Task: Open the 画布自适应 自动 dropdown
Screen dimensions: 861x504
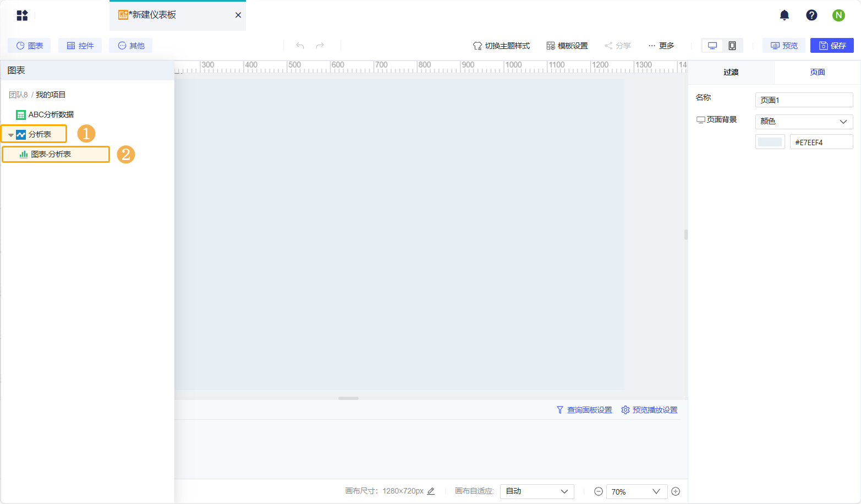Action: click(536, 491)
